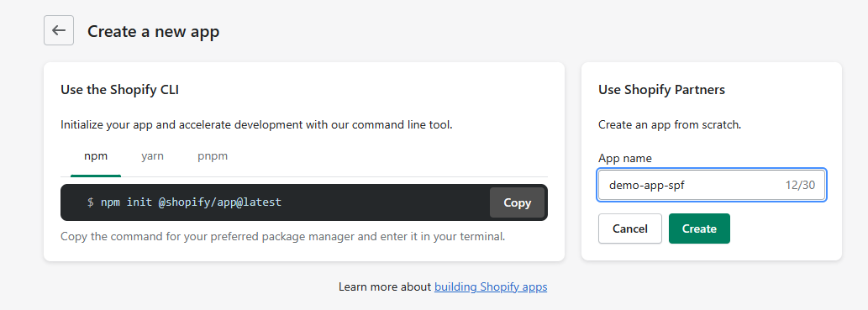868x310 pixels.
Task: Copy the npm init command
Action: (x=517, y=202)
